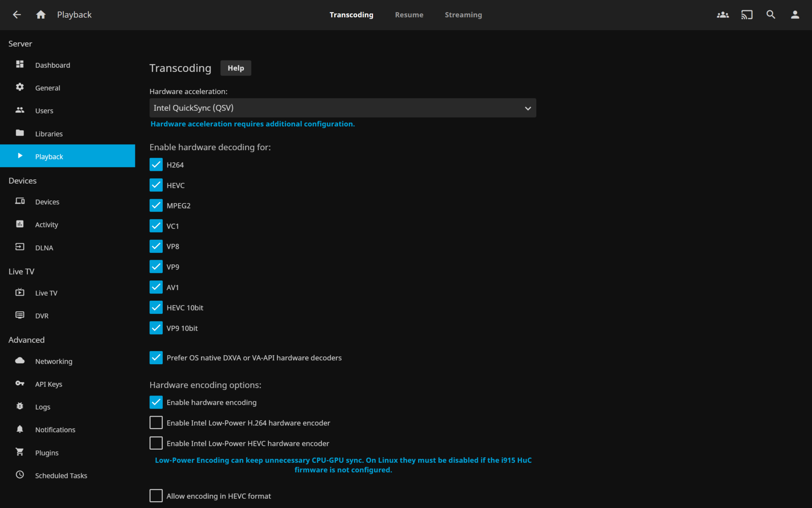The width and height of the screenshot is (812, 508).
Task: Click the Dashboard sidebar icon
Action: [x=20, y=64]
